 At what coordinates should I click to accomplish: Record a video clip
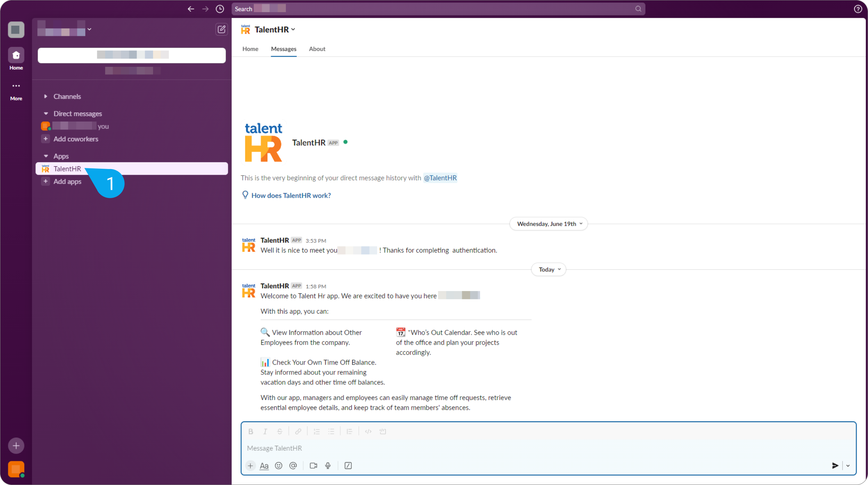[313, 466]
